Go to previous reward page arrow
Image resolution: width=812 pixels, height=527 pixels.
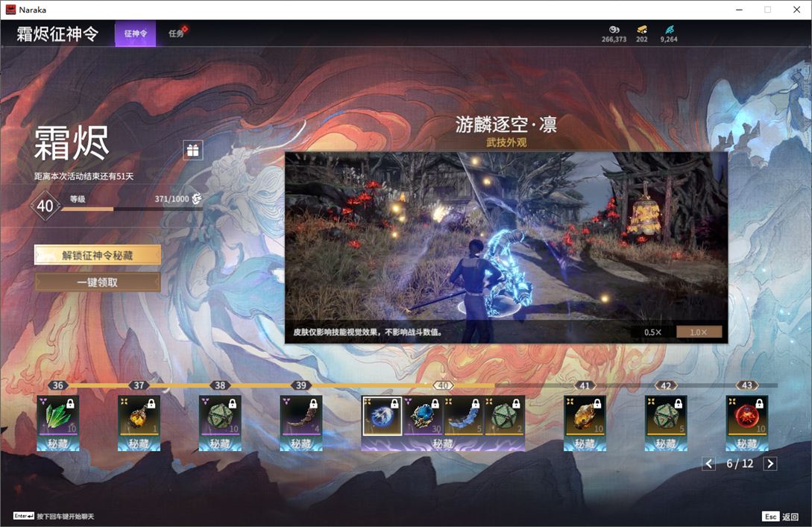point(709,464)
